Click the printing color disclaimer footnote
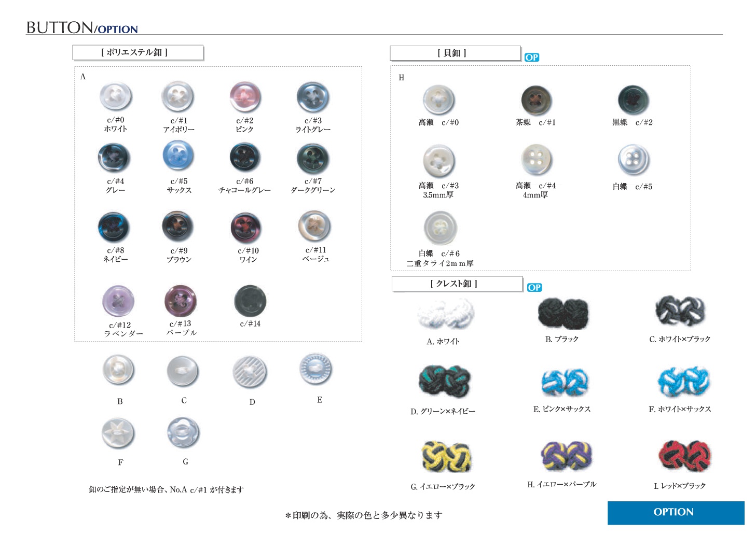Image resolution: width=756 pixels, height=535 pixels. (x=364, y=515)
